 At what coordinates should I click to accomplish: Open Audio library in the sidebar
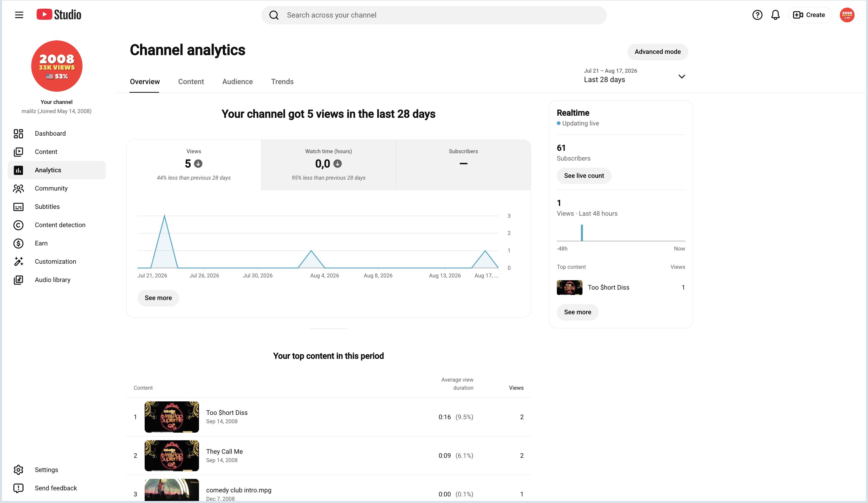(x=57, y=280)
